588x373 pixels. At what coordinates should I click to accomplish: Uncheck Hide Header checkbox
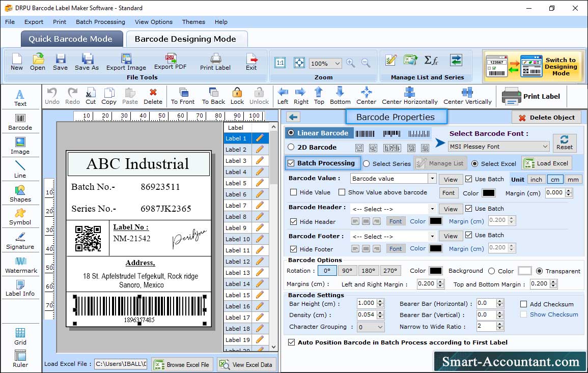tap(294, 222)
